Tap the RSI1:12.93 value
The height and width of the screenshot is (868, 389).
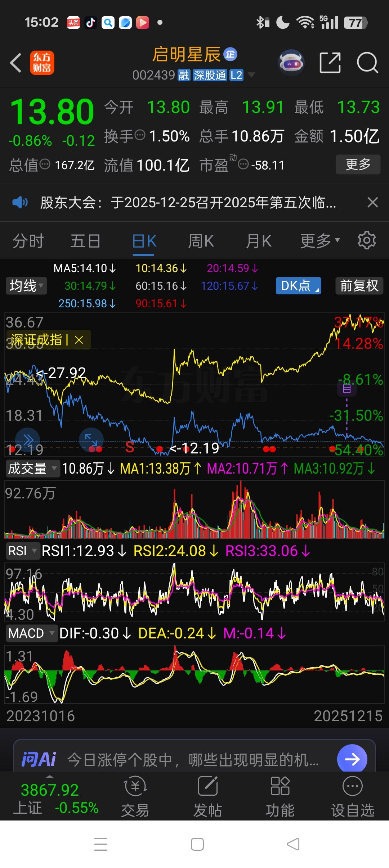[x=84, y=551]
